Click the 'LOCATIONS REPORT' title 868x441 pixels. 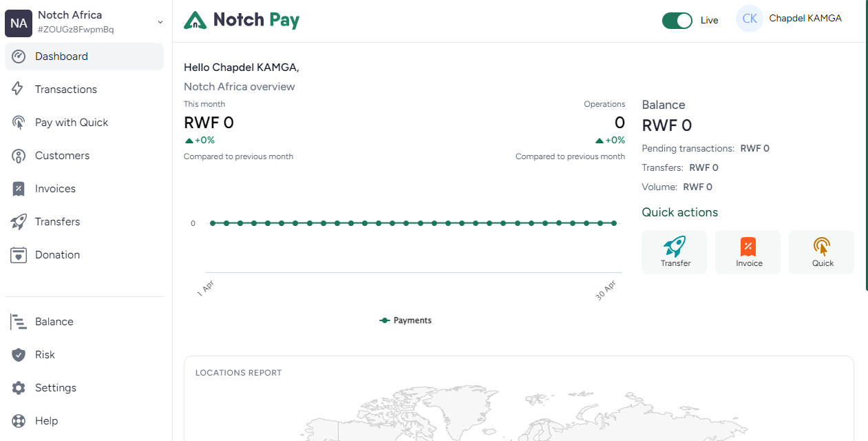pos(239,373)
